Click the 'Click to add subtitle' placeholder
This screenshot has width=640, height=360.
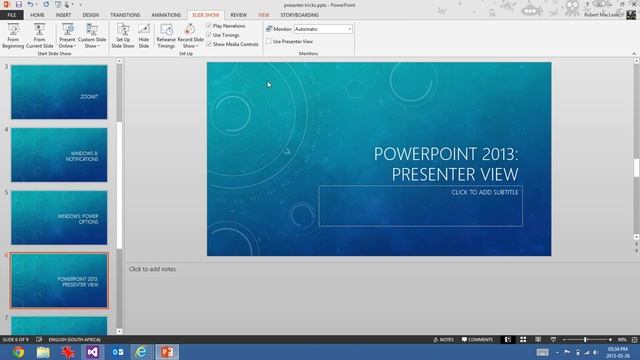[x=420, y=206]
